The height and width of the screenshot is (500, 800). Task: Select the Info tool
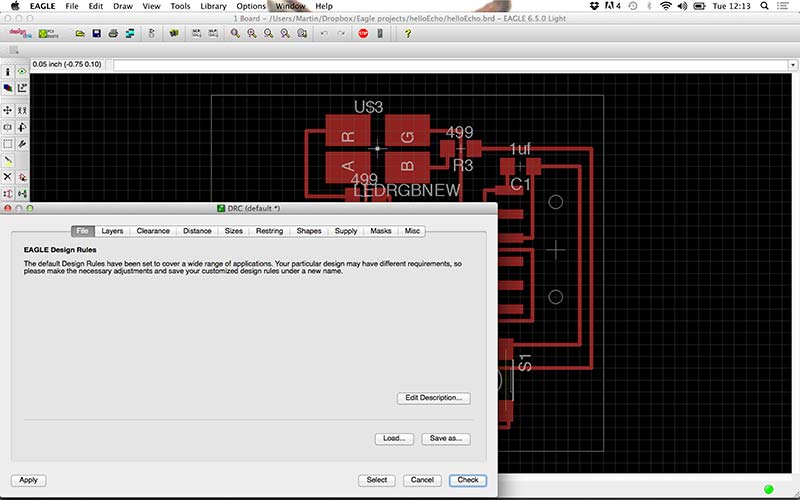click(x=8, y=71)
